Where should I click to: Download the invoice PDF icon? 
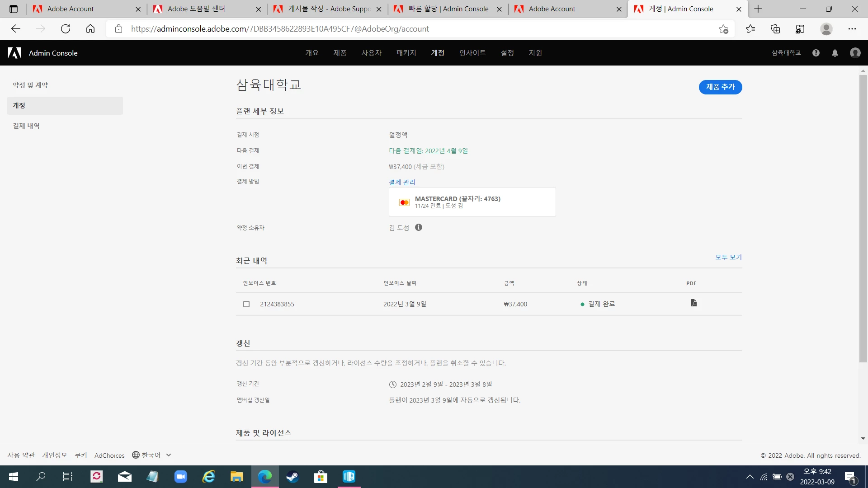[693, 303]
